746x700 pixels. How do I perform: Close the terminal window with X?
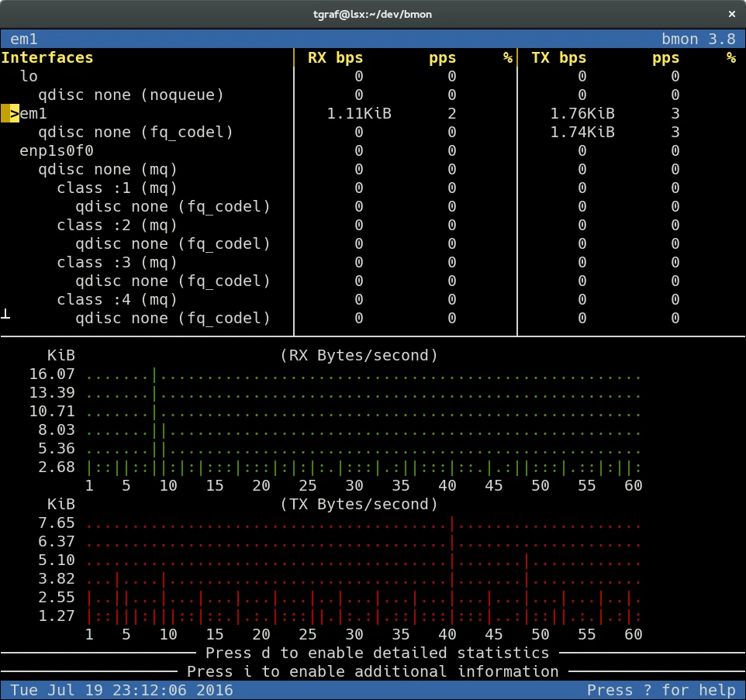(x=732, y=14)
